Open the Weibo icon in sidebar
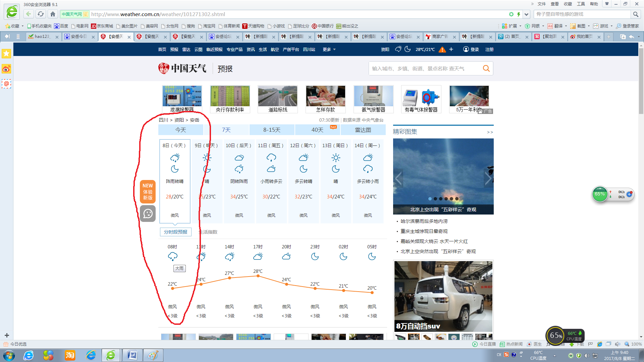644x362 pixels. click(6, 69)
